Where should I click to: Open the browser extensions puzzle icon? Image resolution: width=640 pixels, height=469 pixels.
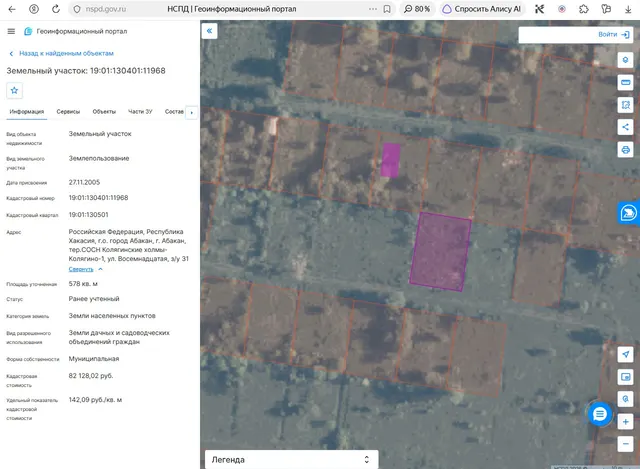[x=584, y=9]
